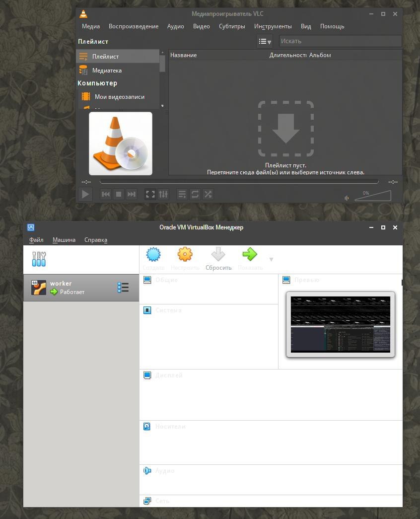Click the VLC sidebar vertical scrollbar

coord(162,63)
